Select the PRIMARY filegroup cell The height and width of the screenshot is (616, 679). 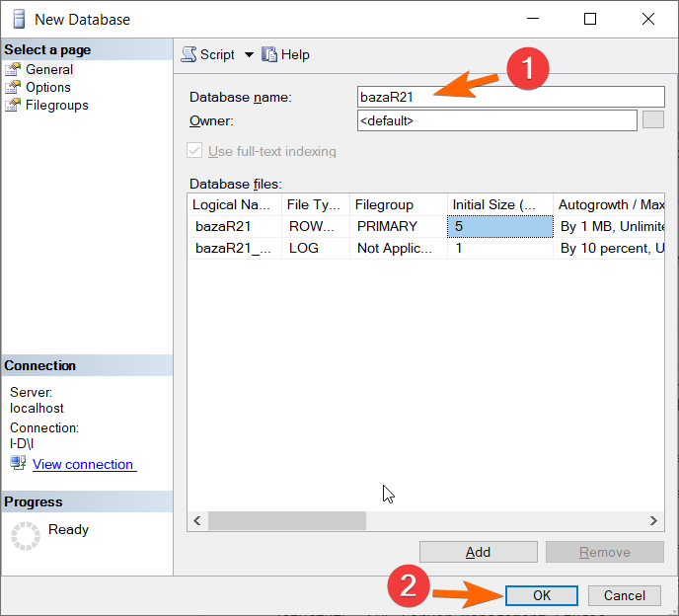point(399,226)
